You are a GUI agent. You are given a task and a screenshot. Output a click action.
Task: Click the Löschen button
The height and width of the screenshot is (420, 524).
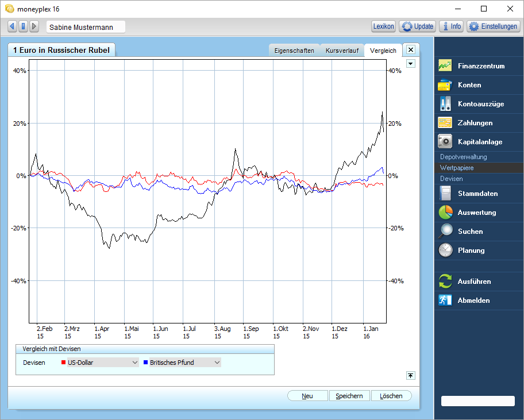pyautogui.click(x=391, y=396)
